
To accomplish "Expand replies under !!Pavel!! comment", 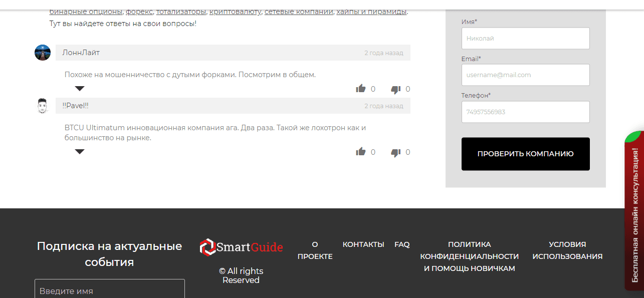I will (x=80, y=152).
